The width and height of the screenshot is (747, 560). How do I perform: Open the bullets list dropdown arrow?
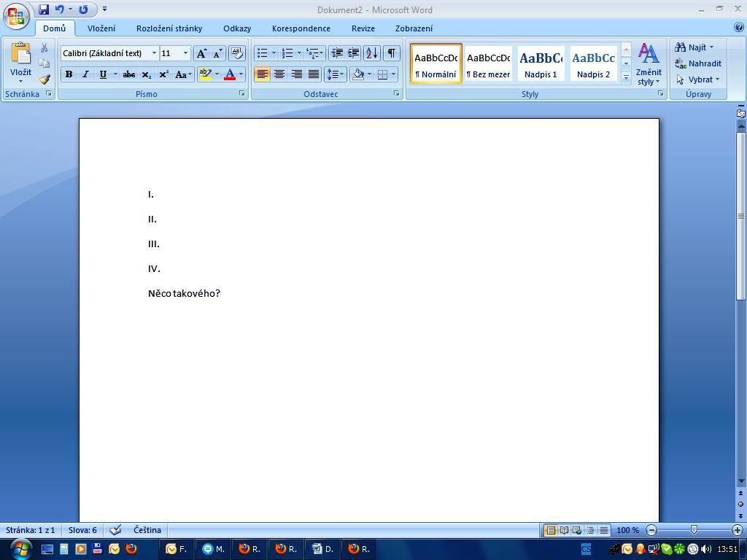tap(274, 53)
